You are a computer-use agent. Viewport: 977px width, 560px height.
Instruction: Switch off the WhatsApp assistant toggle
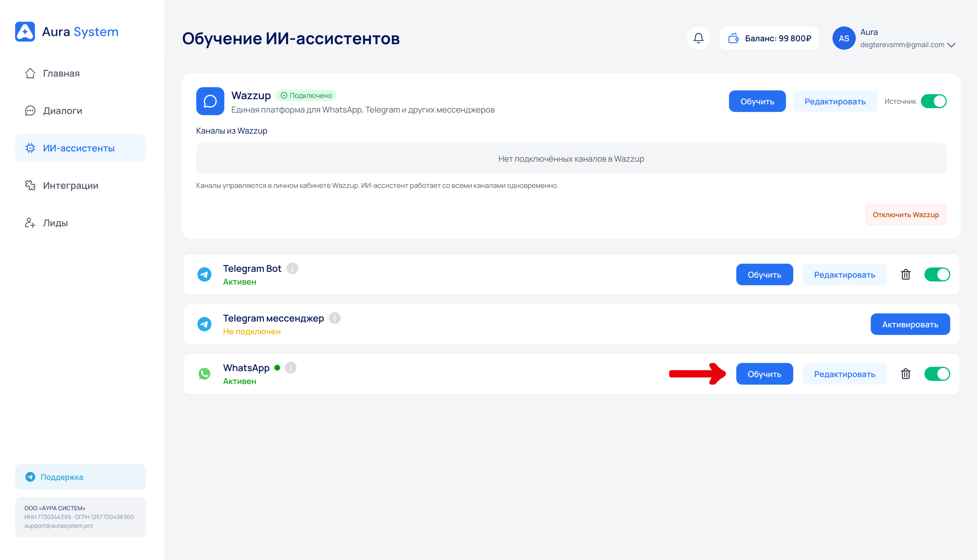point(937,374)
